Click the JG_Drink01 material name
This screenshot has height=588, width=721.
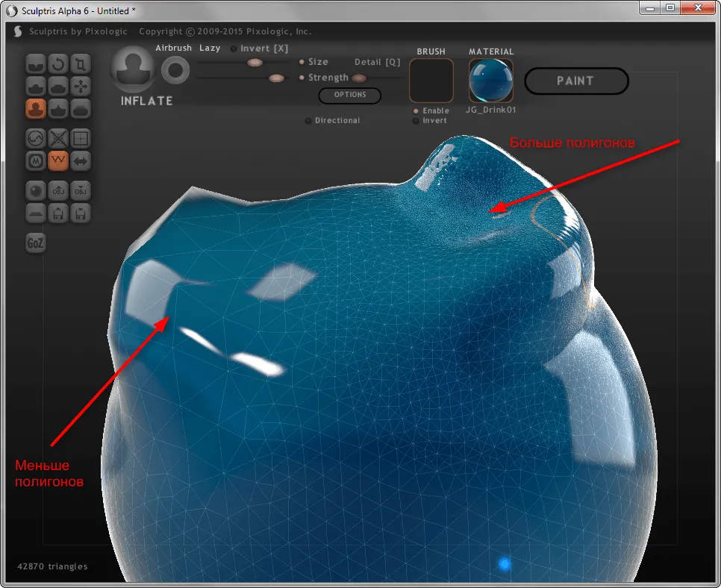pyautogui.click(x=490, y=110)
